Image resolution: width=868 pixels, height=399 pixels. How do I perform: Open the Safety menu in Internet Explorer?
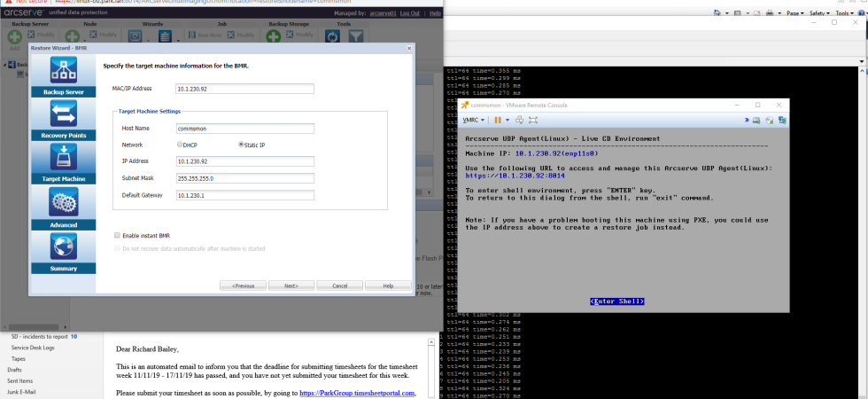point(820,13)
